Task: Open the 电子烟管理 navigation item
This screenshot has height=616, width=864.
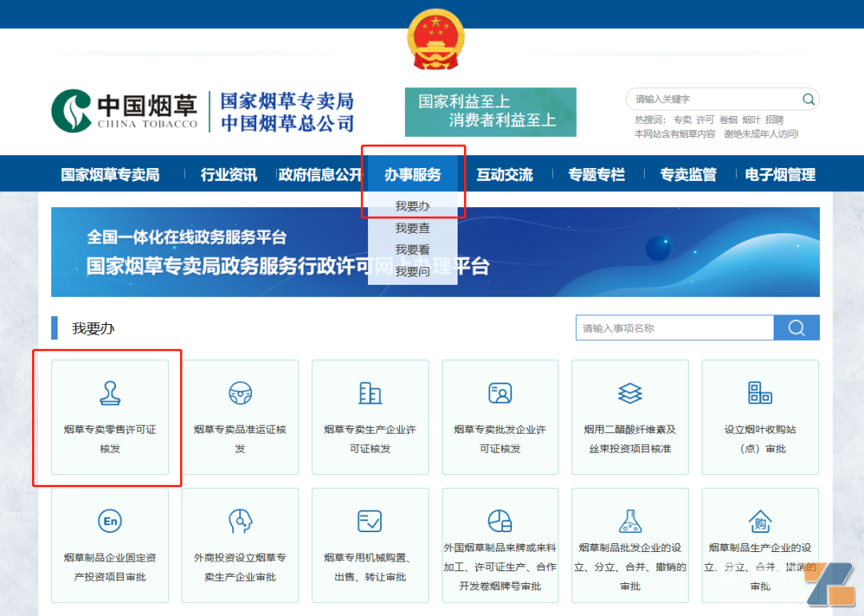Action: click(780, 174)
